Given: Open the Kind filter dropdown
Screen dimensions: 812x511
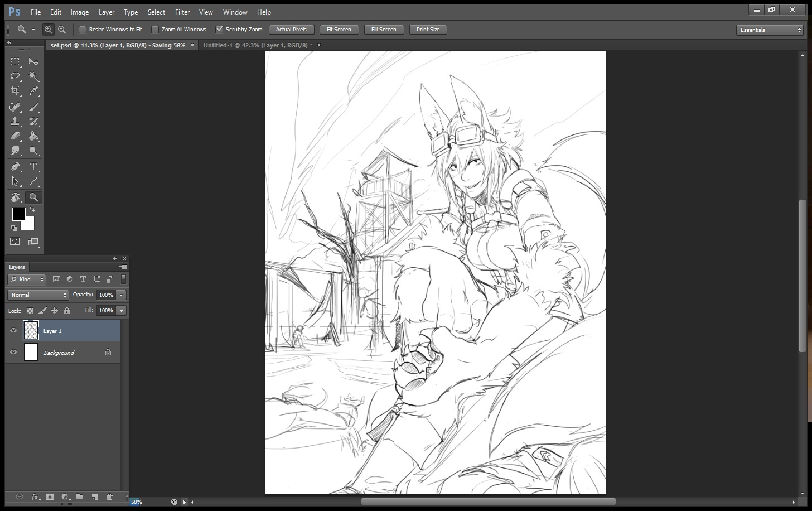Looking at the screenshot, I should [27, 279].
